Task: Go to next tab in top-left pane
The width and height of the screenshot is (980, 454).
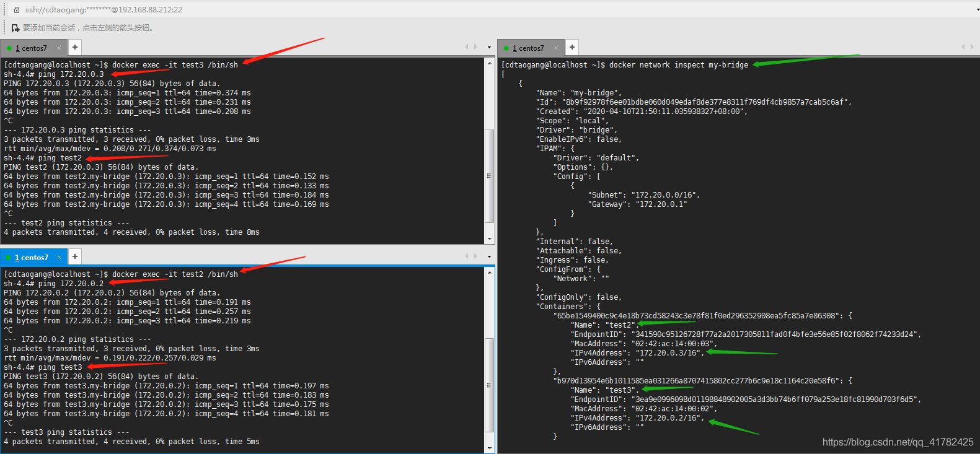Action: click(476, 47)
